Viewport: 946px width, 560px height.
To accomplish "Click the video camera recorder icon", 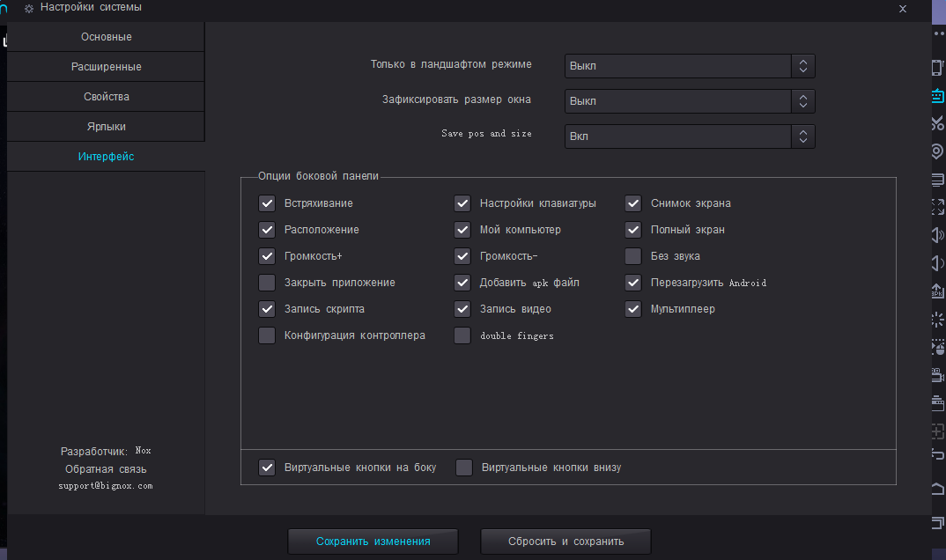I will tap(937, 375).
